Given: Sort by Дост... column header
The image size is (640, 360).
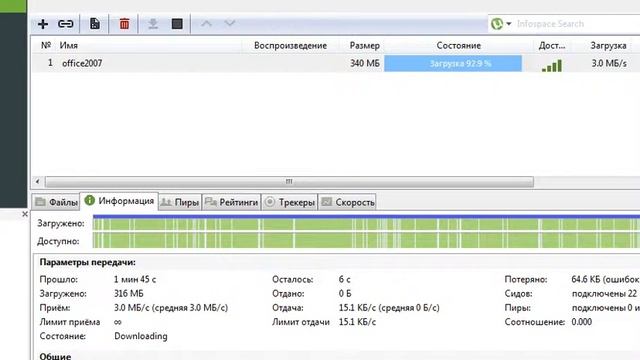Looking at the screenshot, I should [x=552, y=46].
